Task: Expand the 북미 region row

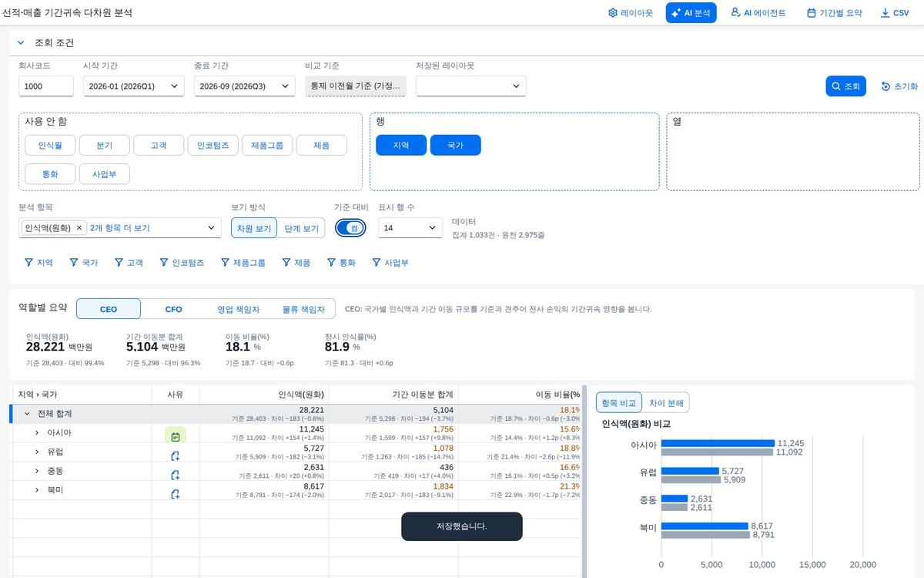Action: click(x=37, y=489)
